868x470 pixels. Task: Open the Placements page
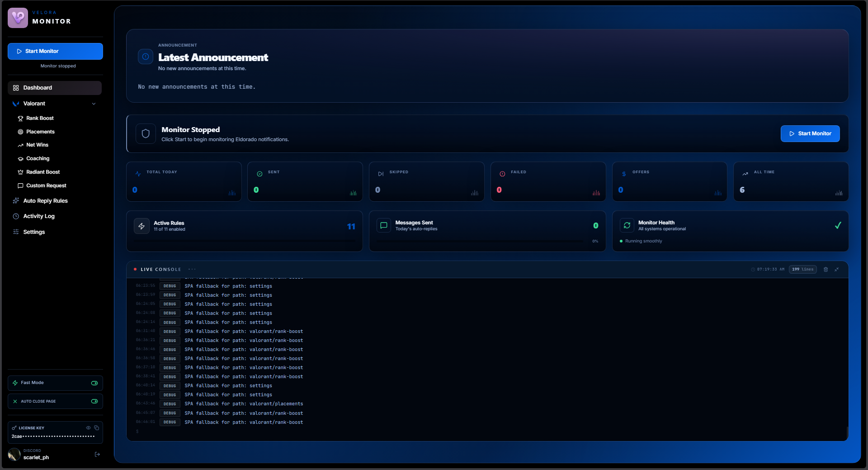click(40, 132)
